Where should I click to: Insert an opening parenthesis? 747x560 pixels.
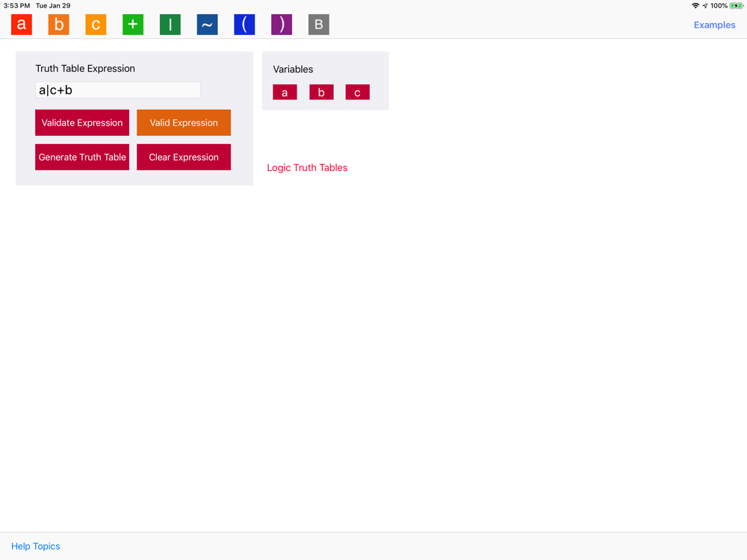coord(244,25)
